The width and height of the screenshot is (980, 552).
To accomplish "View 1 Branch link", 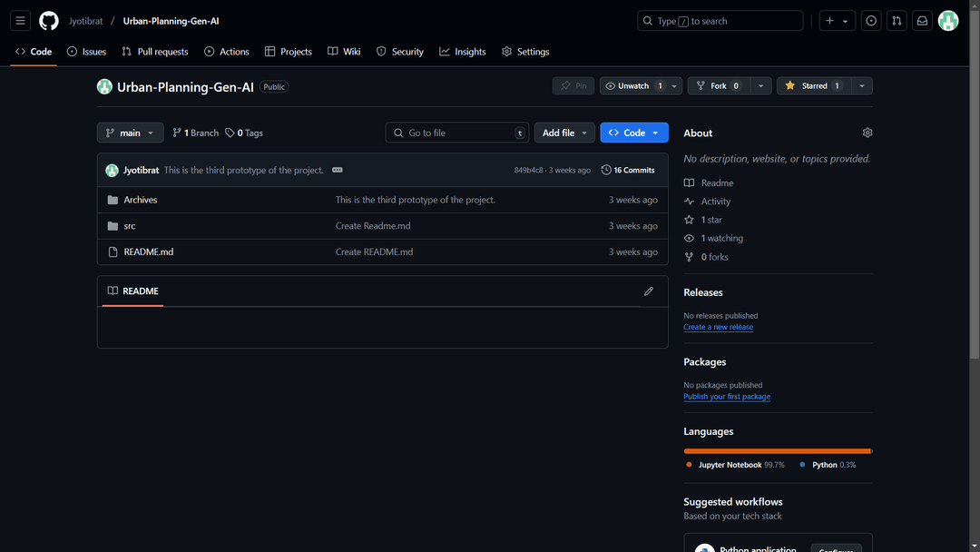I will [196, 133].
